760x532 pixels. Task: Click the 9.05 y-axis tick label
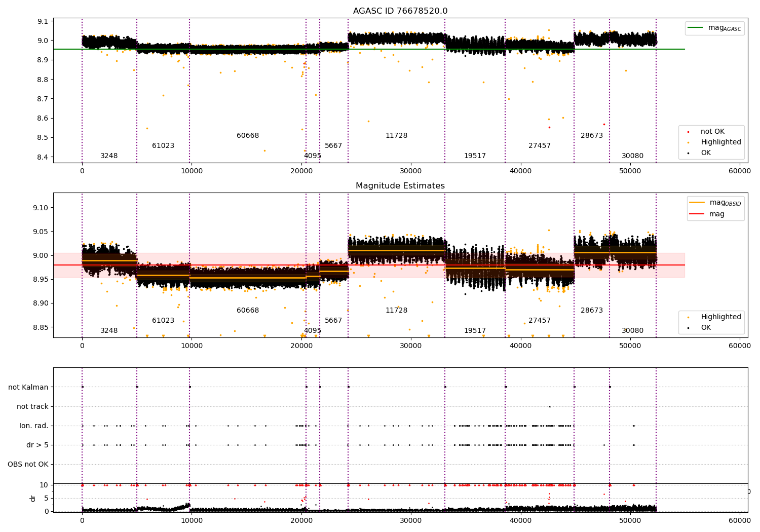tap(41, 232)
